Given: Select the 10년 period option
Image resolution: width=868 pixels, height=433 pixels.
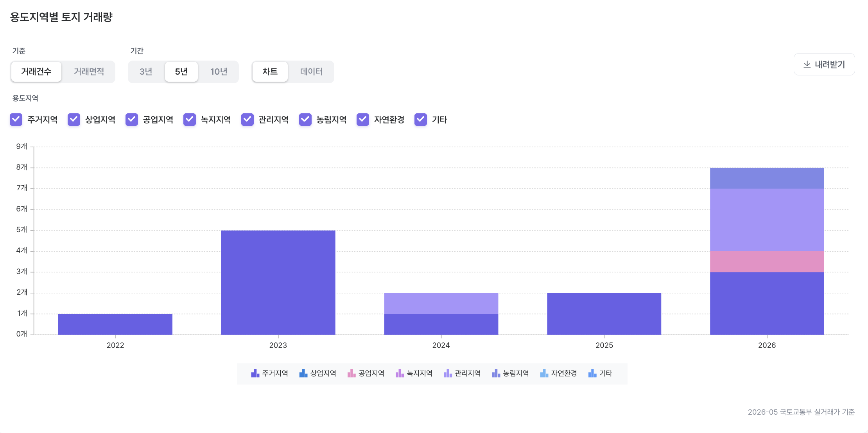Looking at the screenshot, I should pyautogui.click(x=219, y=72).
